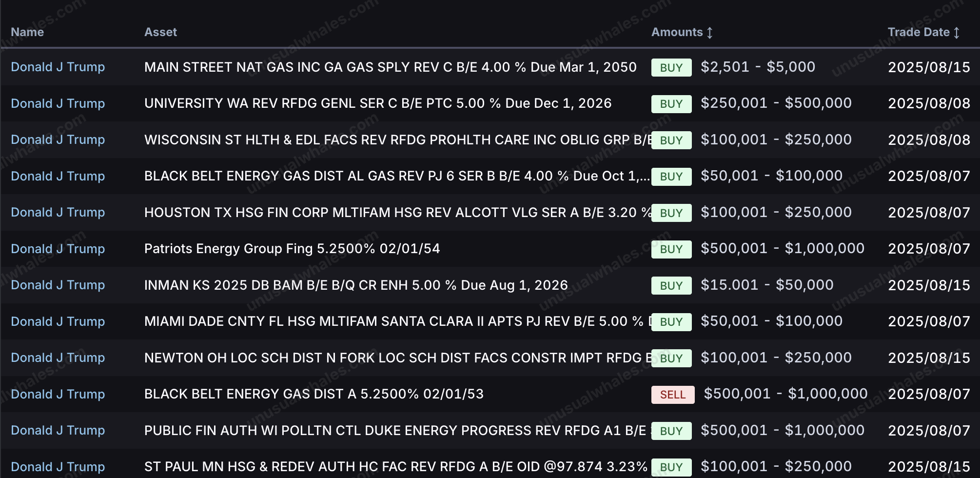Select the amount $15.001 - $50,000
The width and height of the screenshot is (980, 478).
[x=767, y=285]
